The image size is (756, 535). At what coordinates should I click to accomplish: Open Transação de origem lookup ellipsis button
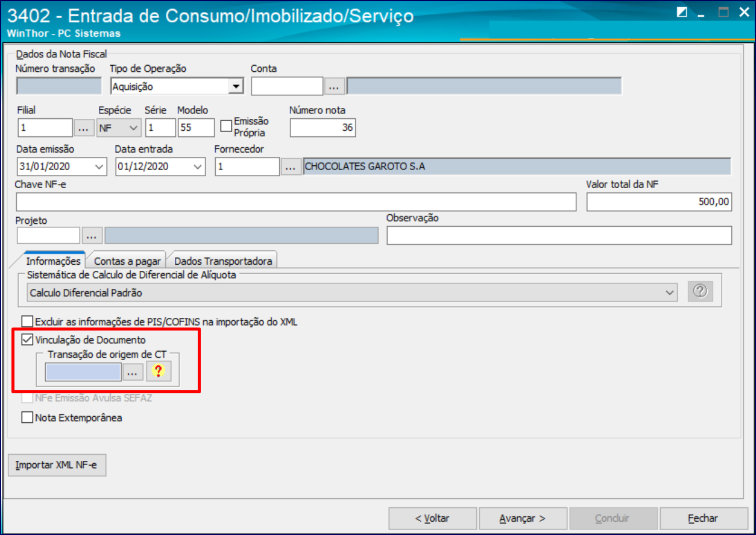point(133,373)
